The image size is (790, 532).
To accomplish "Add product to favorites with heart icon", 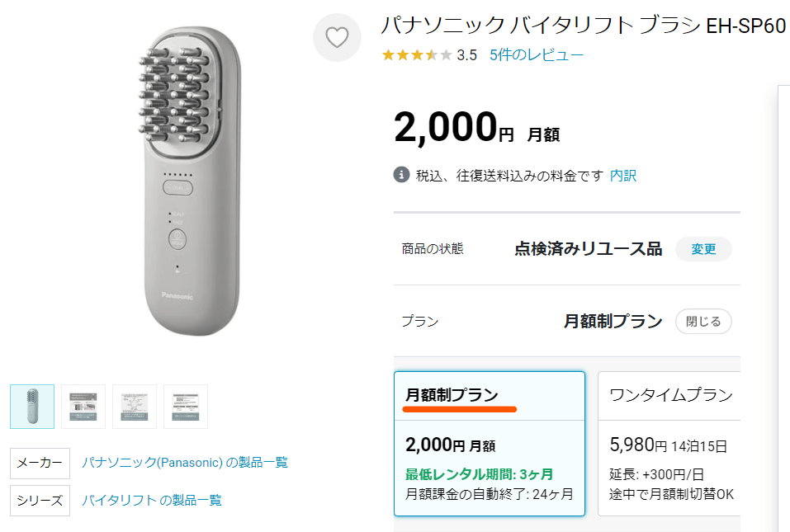I will [x=337, y=37].
